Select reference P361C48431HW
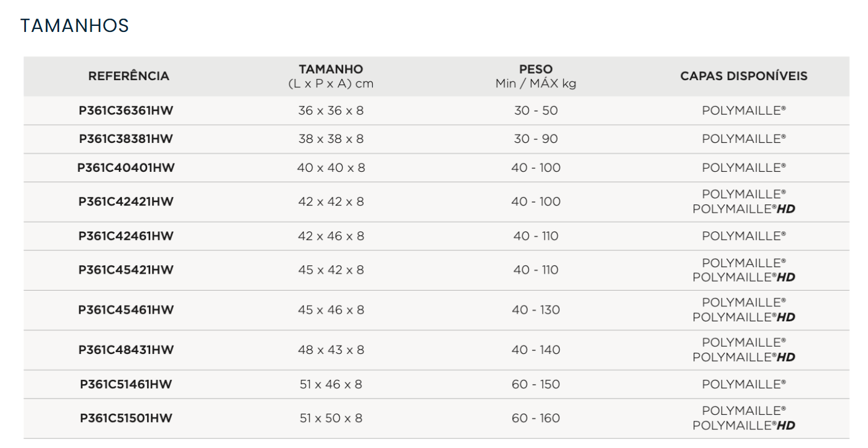Screen dimensions: 868x448 (x=126, y=350)
